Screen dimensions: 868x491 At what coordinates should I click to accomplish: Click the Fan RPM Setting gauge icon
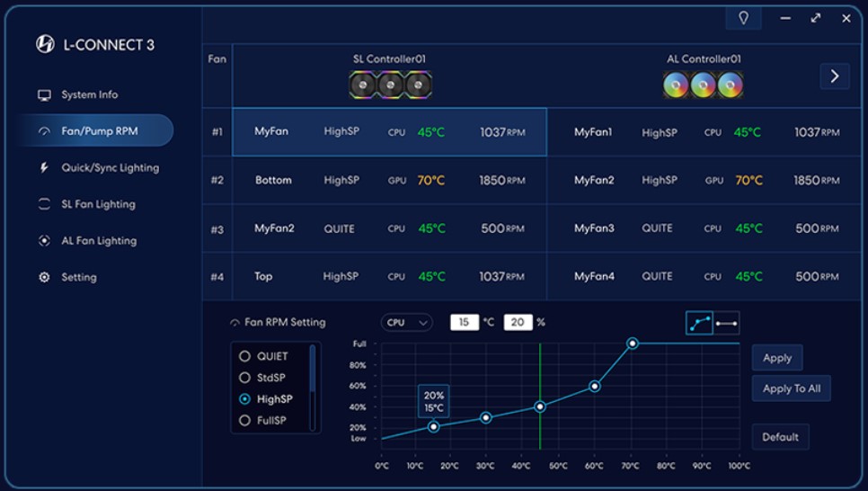tap(235, 323)
